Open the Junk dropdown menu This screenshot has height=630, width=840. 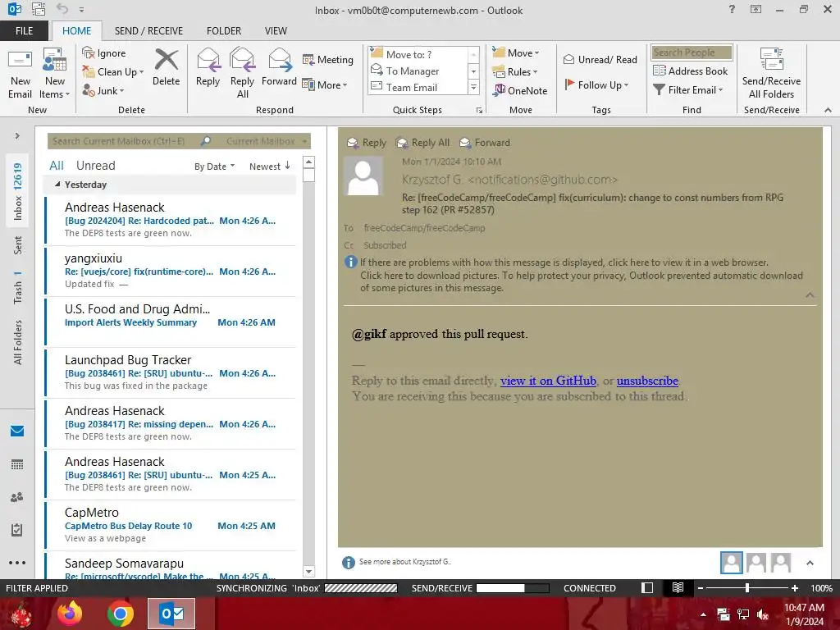coord(103,90)
